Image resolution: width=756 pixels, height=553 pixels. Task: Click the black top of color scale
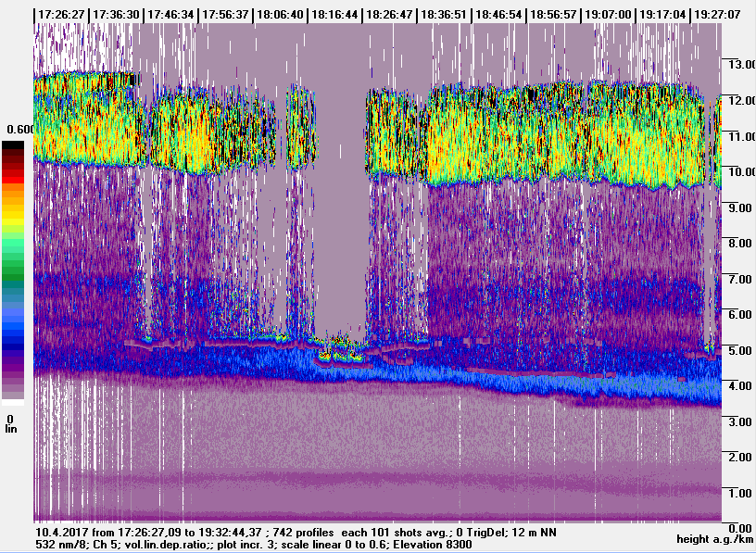13,145
